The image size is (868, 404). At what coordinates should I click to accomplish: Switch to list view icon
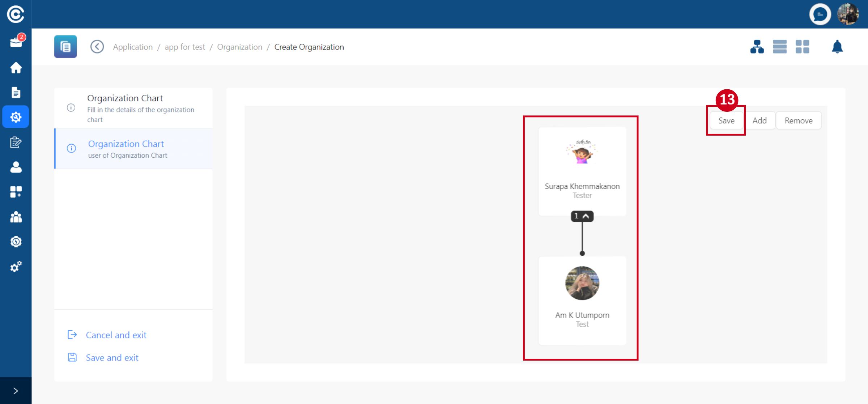click(780, 47)
